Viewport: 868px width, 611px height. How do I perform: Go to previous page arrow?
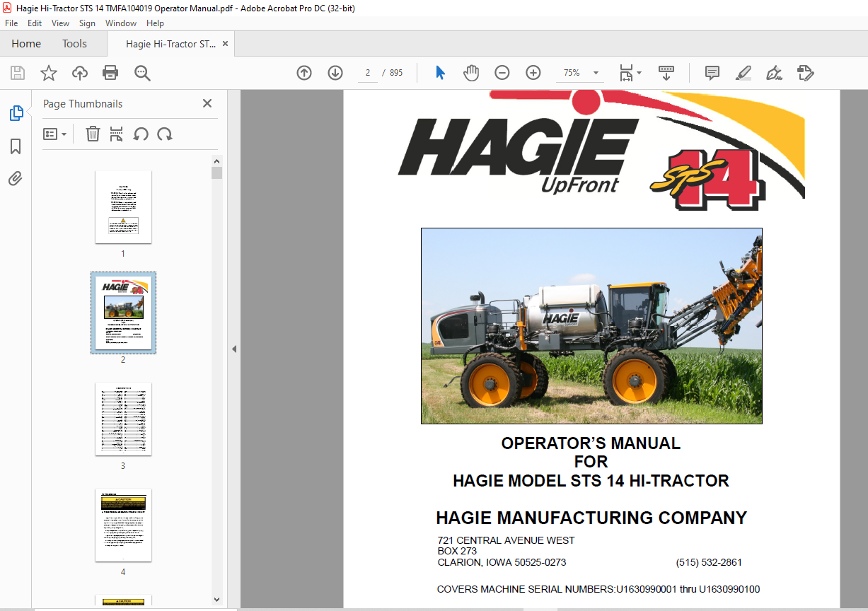pyautogui.click(x=304, y=73)
